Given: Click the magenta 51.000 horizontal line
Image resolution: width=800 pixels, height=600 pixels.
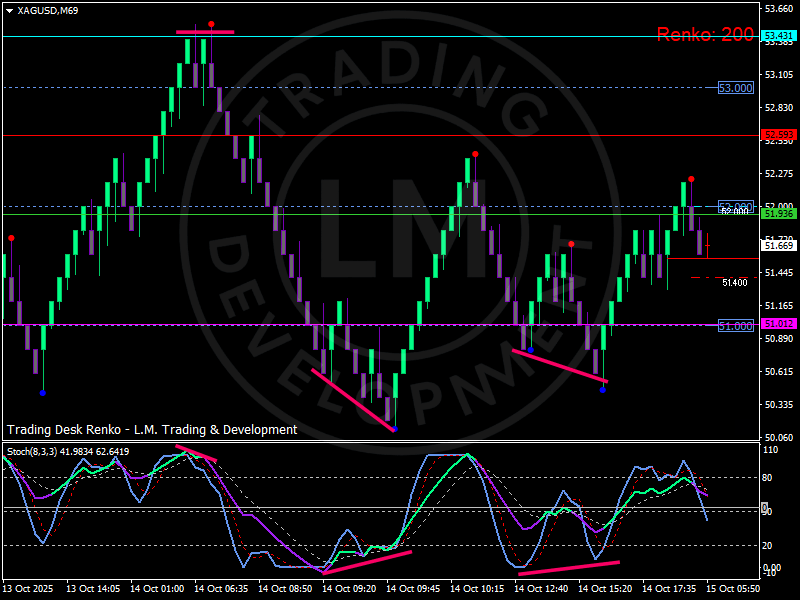Looking at the screenshot, I should pyautogui.click(x=300, y=325).
